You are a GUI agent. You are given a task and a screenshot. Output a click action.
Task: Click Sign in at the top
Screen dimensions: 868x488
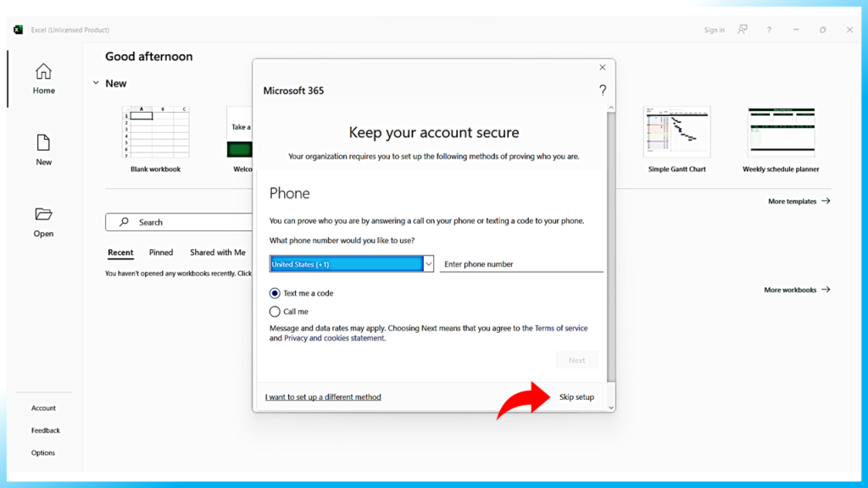[x=714, y=30]
